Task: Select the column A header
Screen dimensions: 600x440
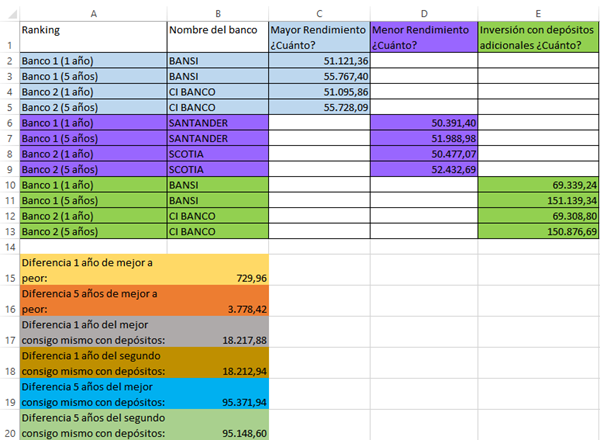Action: coord(92,11)
